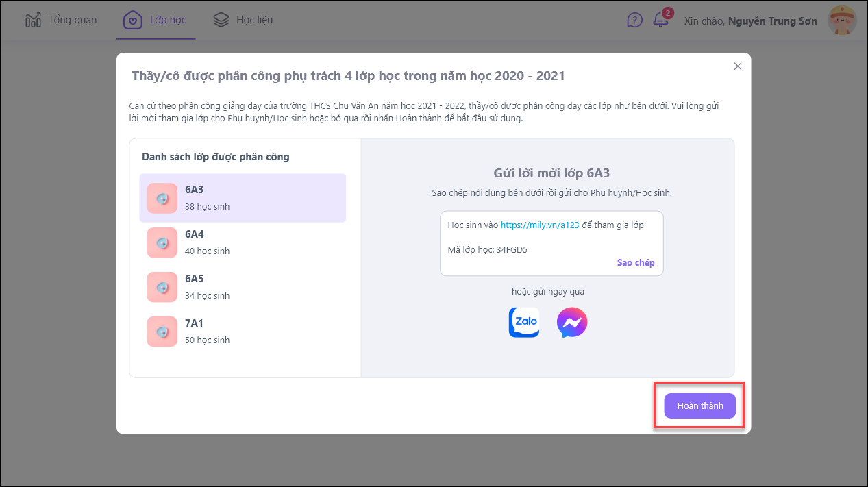Go to the Học liệu tab
The height and width of the screenshot is (487, 868).
click(x=254, y=20)
